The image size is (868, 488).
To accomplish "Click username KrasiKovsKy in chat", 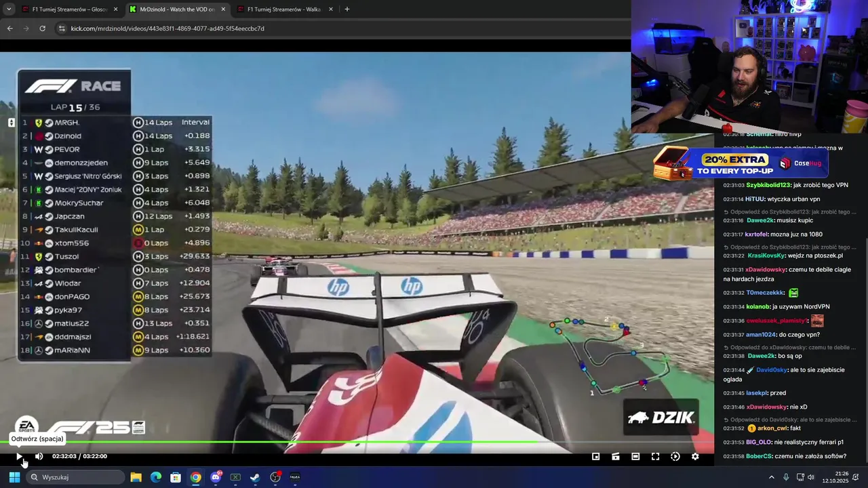I will [766, 256].
